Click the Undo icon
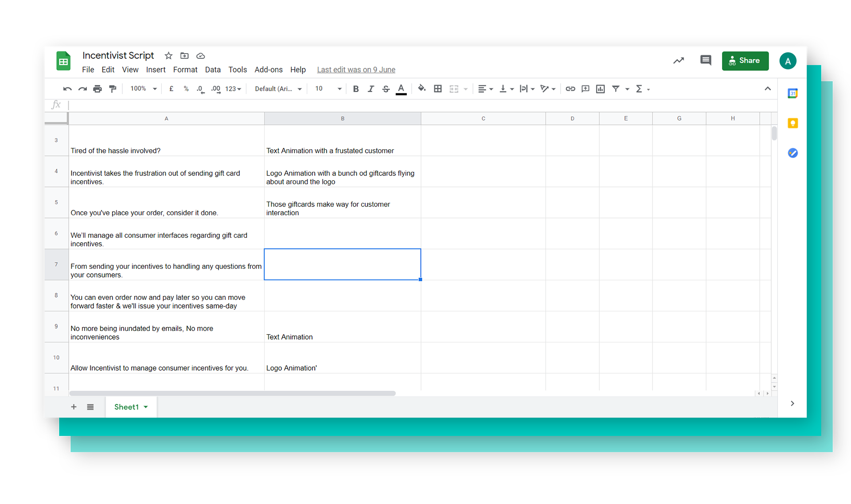Viewport: 851px width, 504px height. (67, 89)
